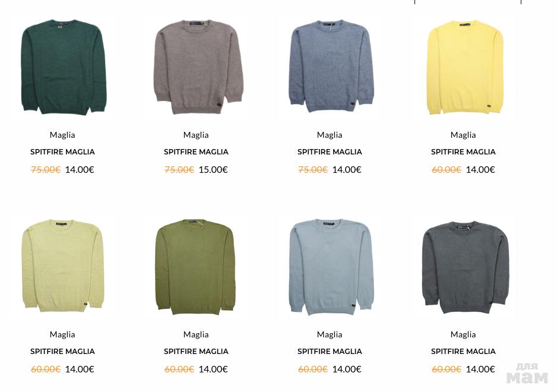Click the 15.00€ price of taupe sweater
The image size is (557, 392).
[213, 169]
